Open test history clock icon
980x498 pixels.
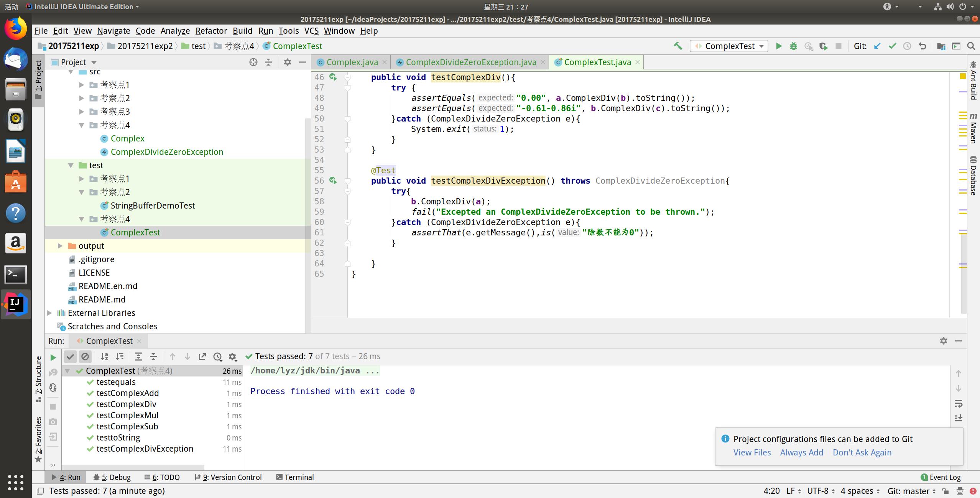(x=217, y=357)
